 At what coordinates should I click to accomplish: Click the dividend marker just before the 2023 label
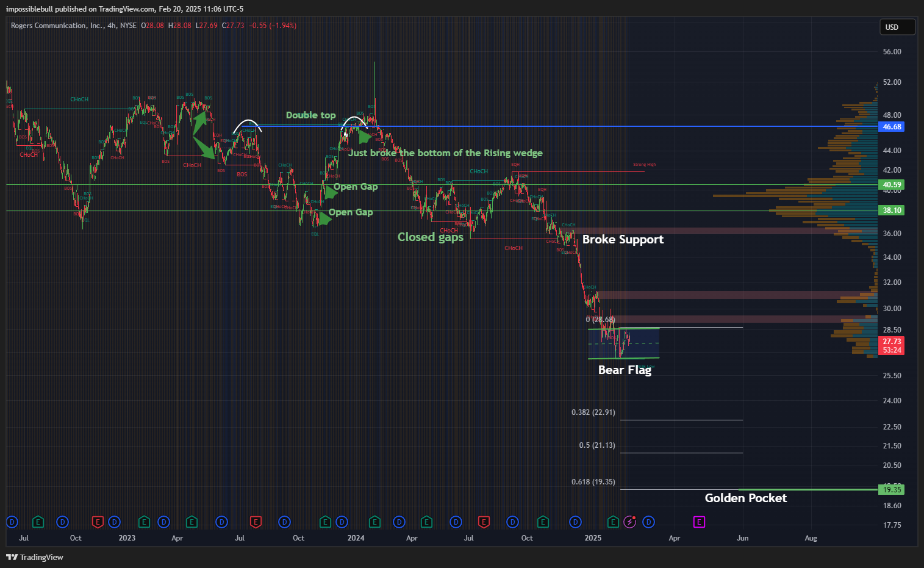click(114, 522)
